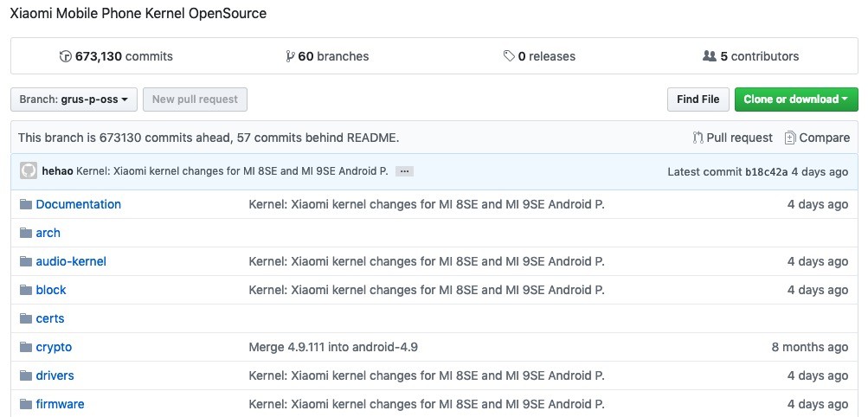Click '4 days ago' in audio-kernel row
The image size is (868, 417).
coord(818,261)
